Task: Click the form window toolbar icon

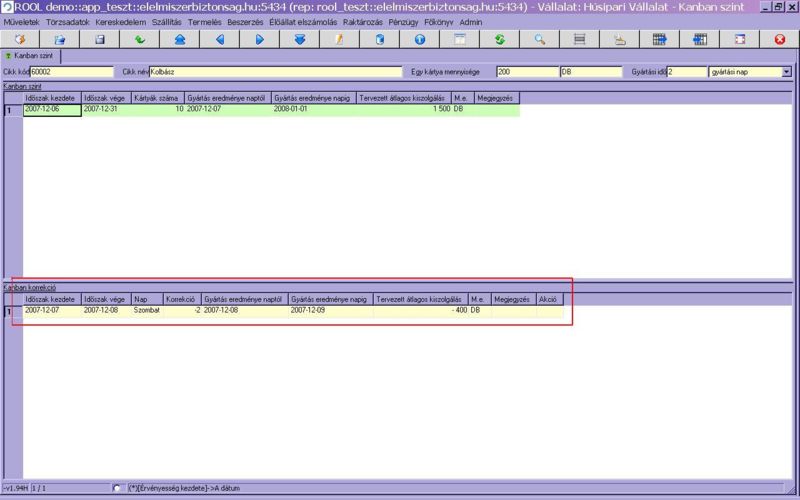Action: pos(740,39)
